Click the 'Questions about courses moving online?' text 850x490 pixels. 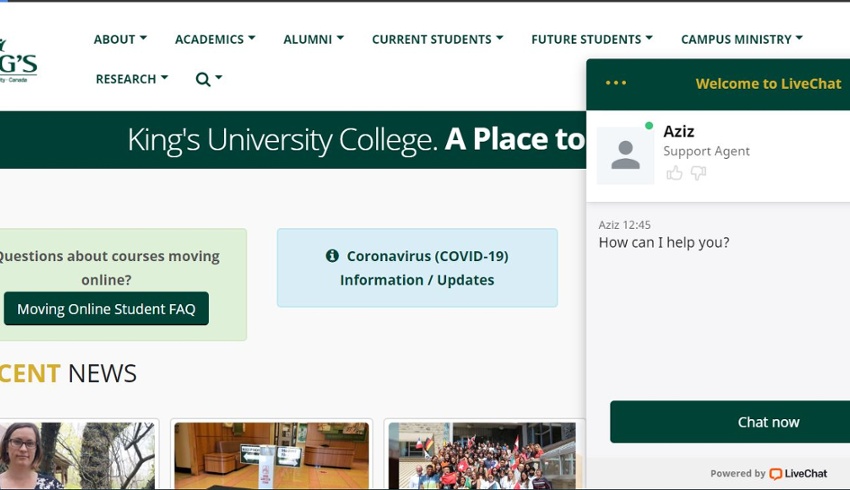point(108,268)
